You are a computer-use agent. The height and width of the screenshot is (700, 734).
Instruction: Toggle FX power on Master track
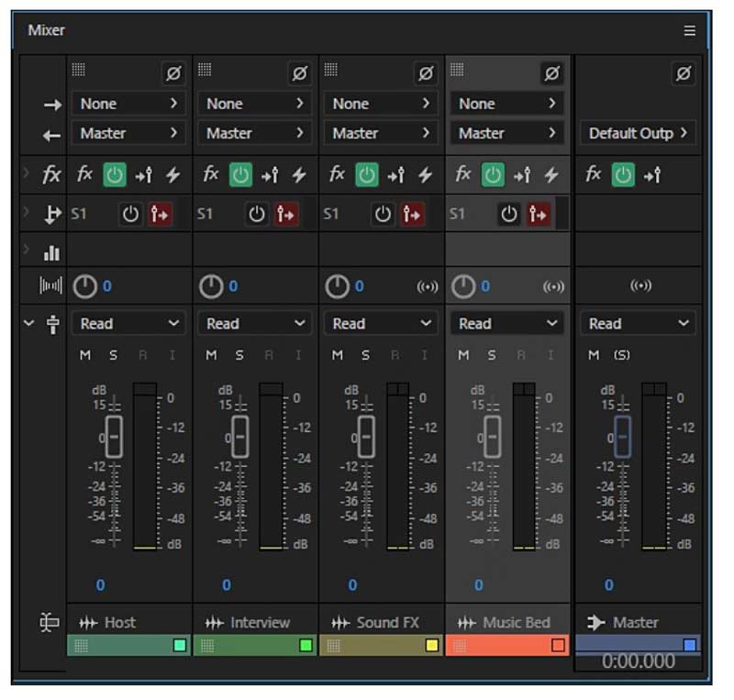click(623, 175)
